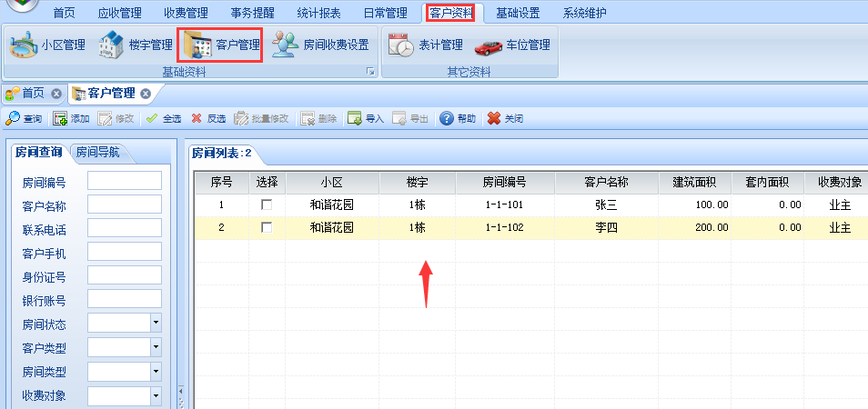Select customer cell 李四
Image resolution: width=868 pixels, height=409 pixels.
607,227
